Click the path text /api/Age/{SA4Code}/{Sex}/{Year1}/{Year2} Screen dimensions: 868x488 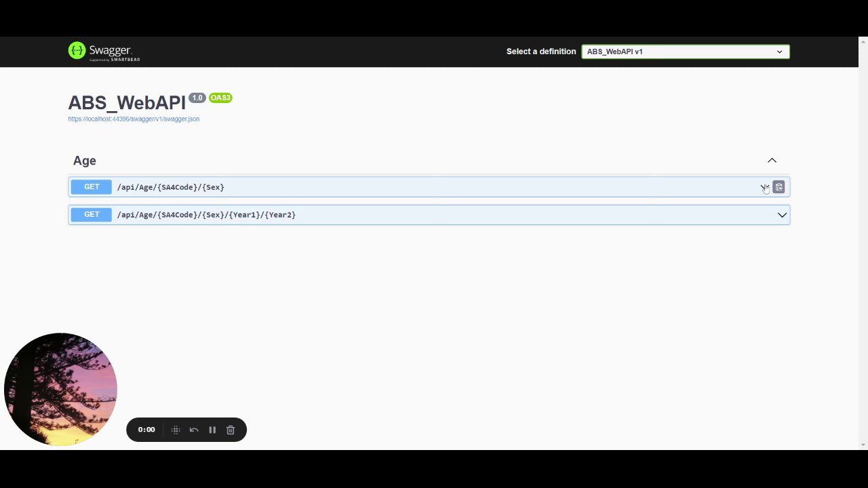click(x=206, y=215)
